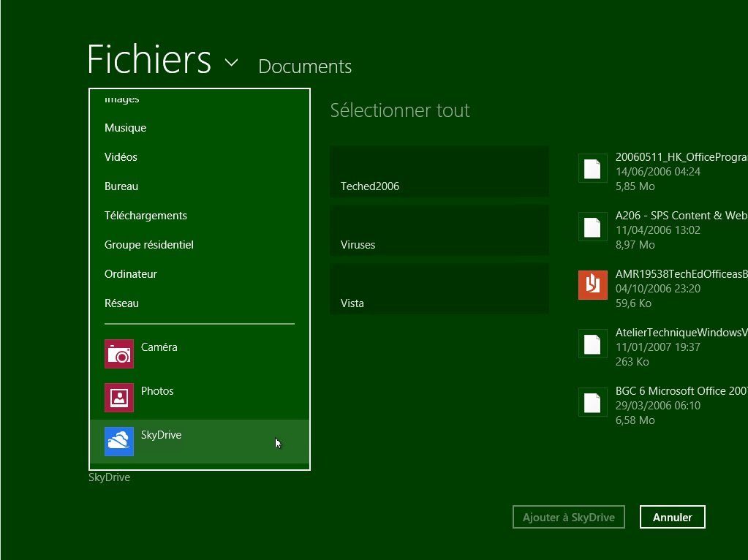This screenshot has height=560, width=748.
Task: Choose Téléchargements in the location list
Action: 146,216
